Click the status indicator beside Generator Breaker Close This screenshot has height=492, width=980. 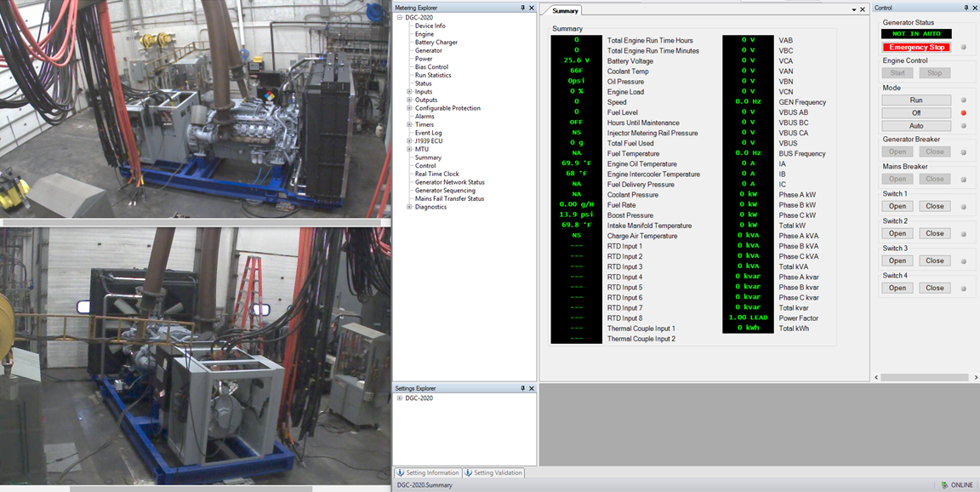[962, 151]
